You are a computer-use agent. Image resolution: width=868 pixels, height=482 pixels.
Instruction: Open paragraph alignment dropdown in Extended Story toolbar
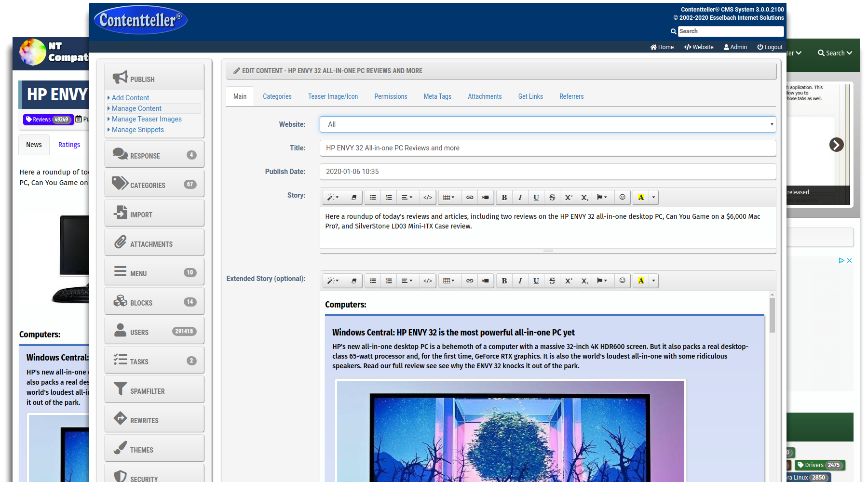[x=407, y=281]
